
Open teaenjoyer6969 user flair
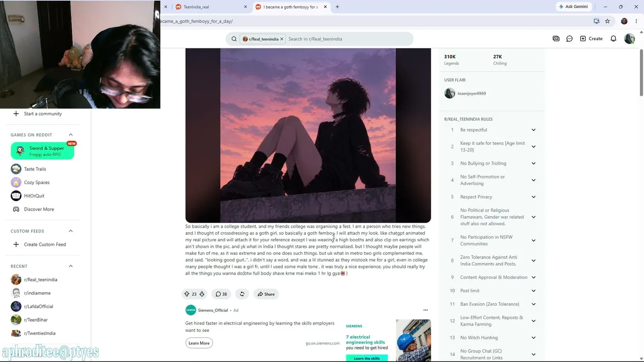pyautogui.click(x=465, y=94)
